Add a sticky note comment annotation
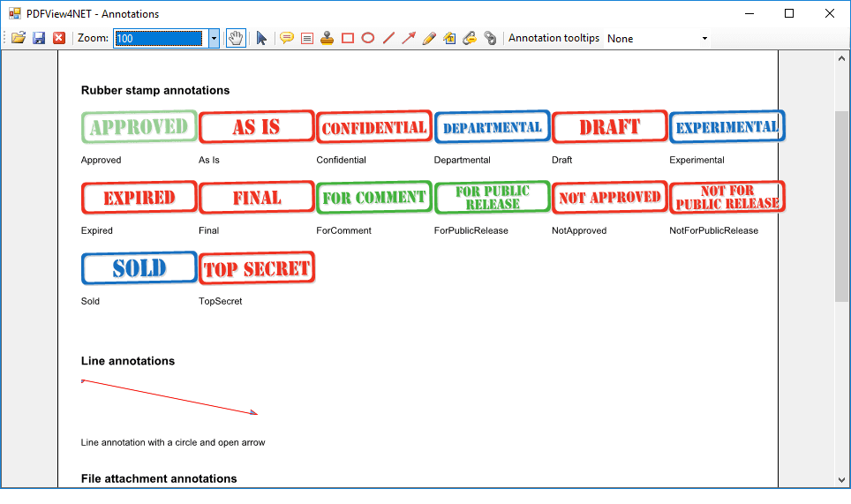851x504 pixels. (x=287, y=38)
